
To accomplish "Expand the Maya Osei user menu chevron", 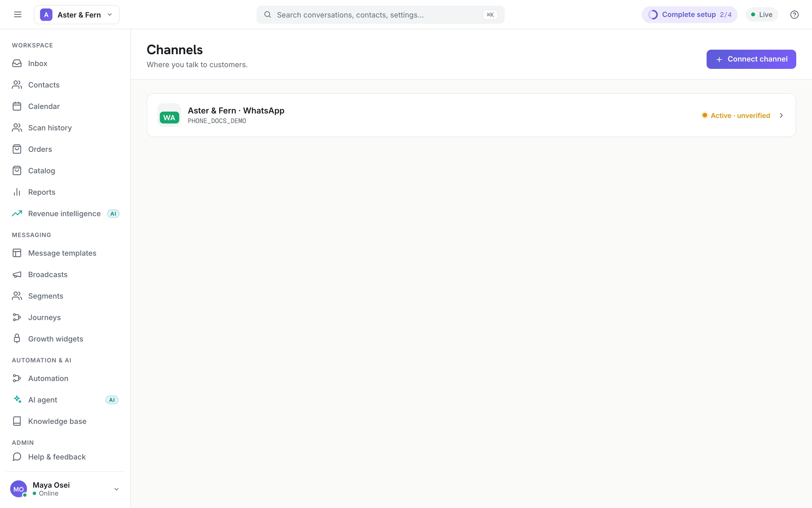I will pos(116,489).
